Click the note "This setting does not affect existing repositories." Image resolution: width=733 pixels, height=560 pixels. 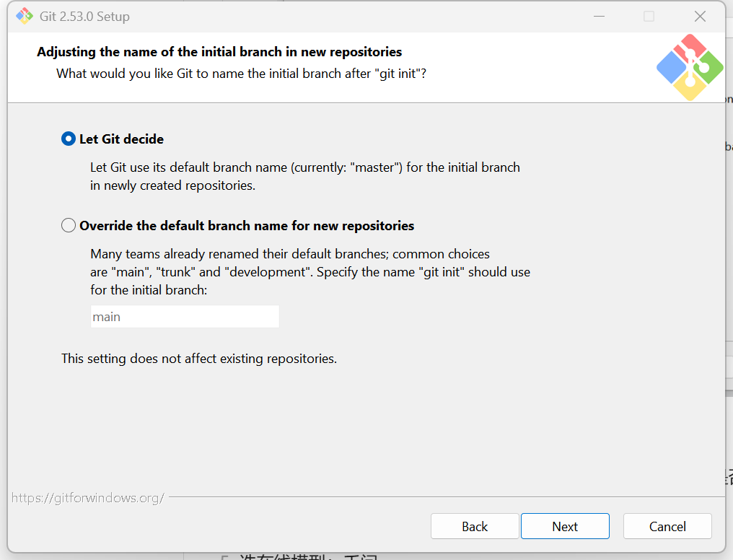coord(199,359)
